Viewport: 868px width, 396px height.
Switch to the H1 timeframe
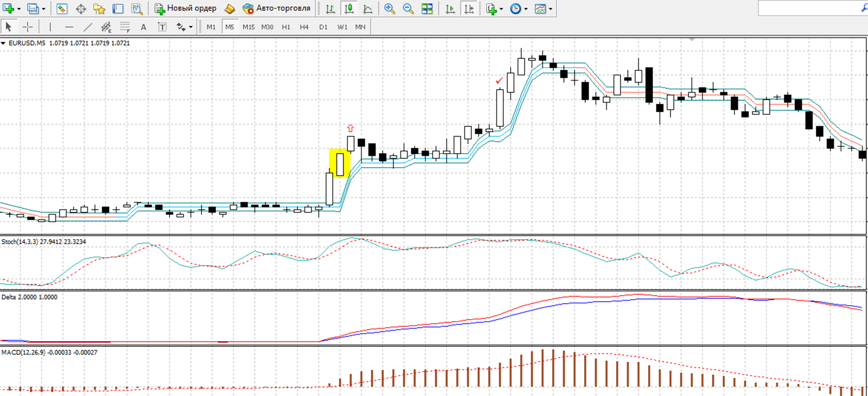(x=286, y=27)
